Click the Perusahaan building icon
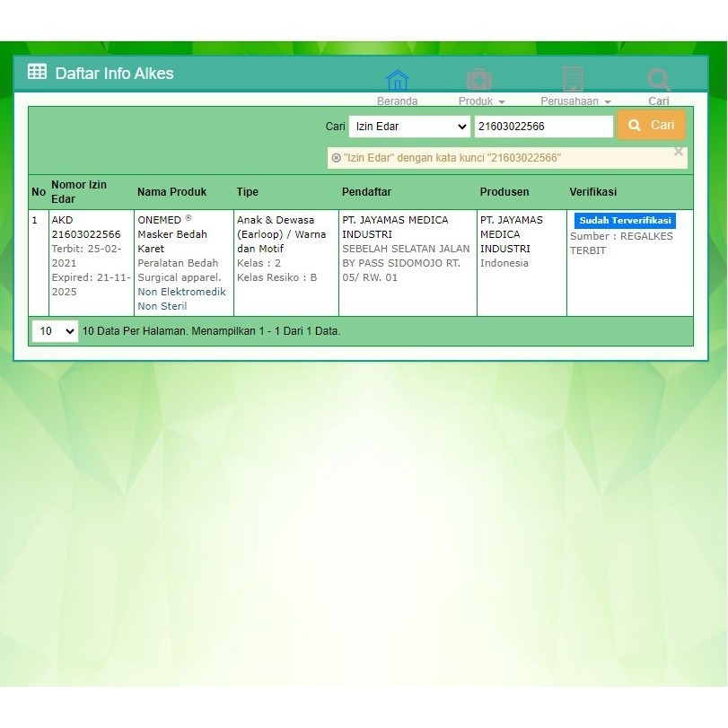This screenshot has height=728, width=728. [x=573, y=79]
